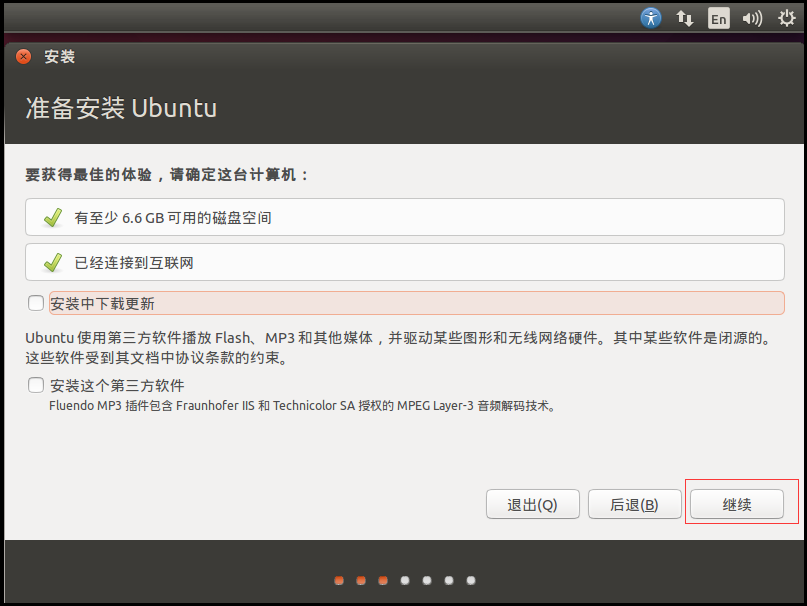Viewport: 807px width, 606px height.
Task: Click the green check beside disk space
Action: [53, 218]
